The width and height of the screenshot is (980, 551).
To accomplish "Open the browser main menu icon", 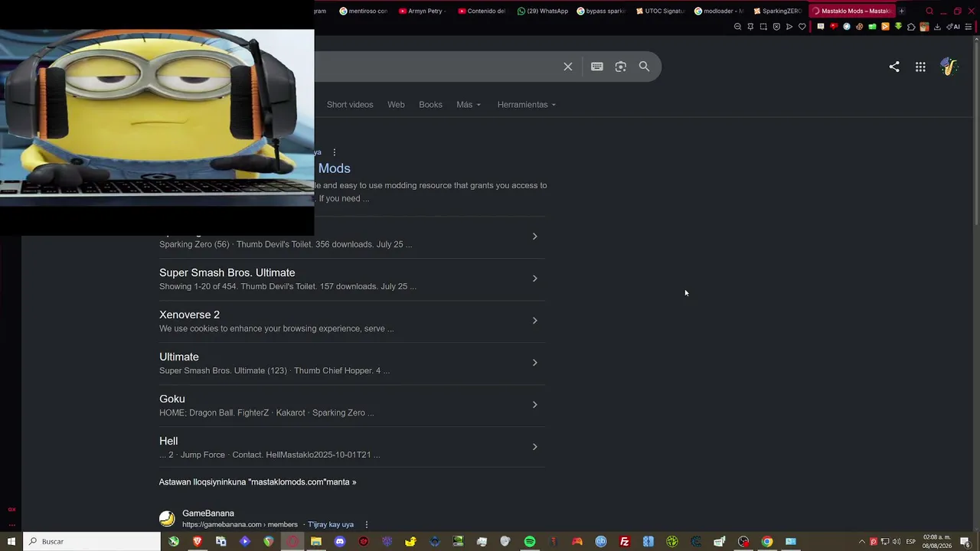I will [969, 27].
